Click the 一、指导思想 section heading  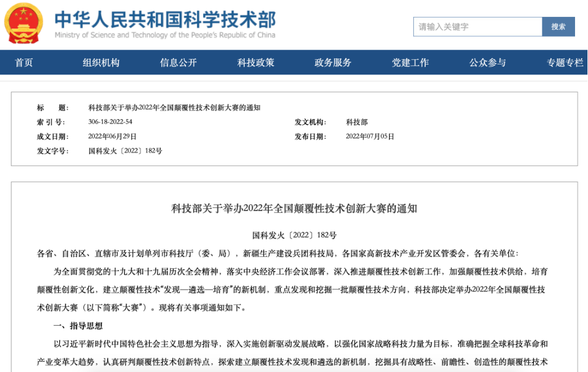(x=78, y=326)
